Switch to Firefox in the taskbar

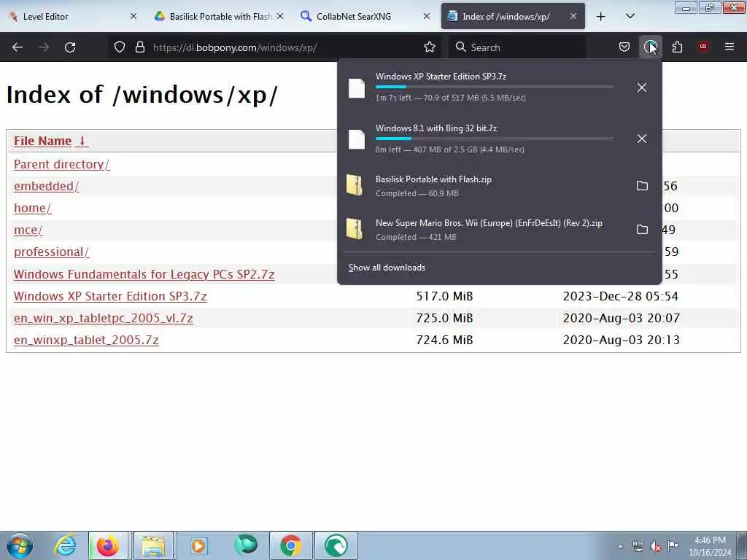[108, 545]
